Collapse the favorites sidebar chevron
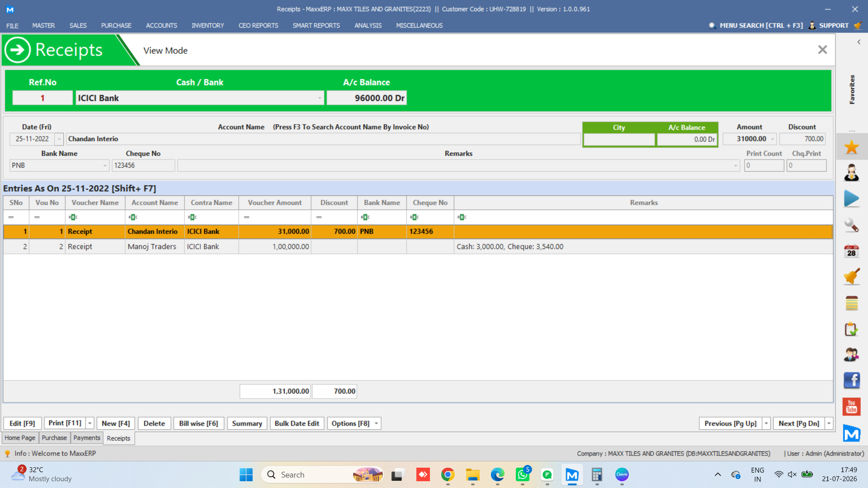Viewport: 868px width, 488px height. click(859, 42)
